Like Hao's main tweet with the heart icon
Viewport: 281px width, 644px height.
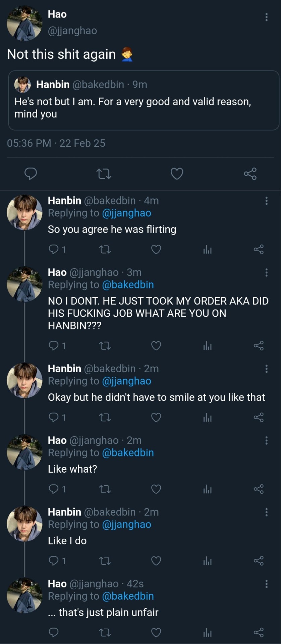click(177, 174)
